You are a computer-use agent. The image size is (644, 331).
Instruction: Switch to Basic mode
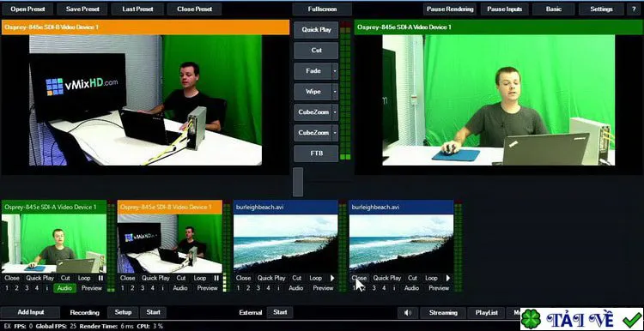click(553, 9)
